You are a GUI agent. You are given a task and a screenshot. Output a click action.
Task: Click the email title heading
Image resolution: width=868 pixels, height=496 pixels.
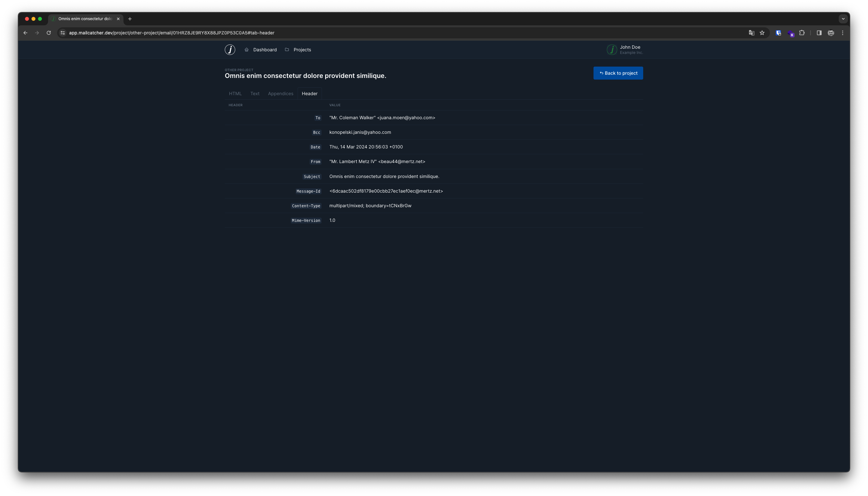click(x=305, y=76)
